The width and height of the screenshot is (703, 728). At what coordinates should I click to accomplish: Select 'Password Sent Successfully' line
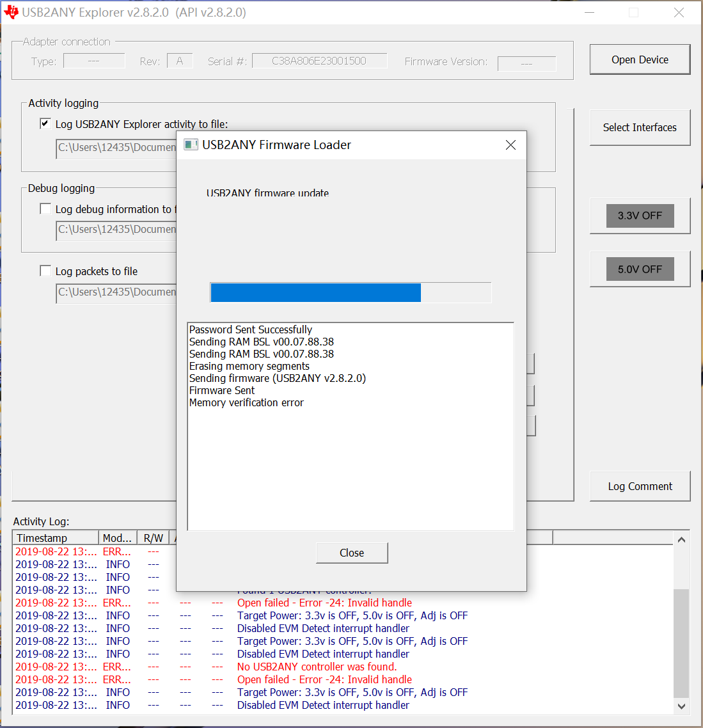click(x=250, y=329)
